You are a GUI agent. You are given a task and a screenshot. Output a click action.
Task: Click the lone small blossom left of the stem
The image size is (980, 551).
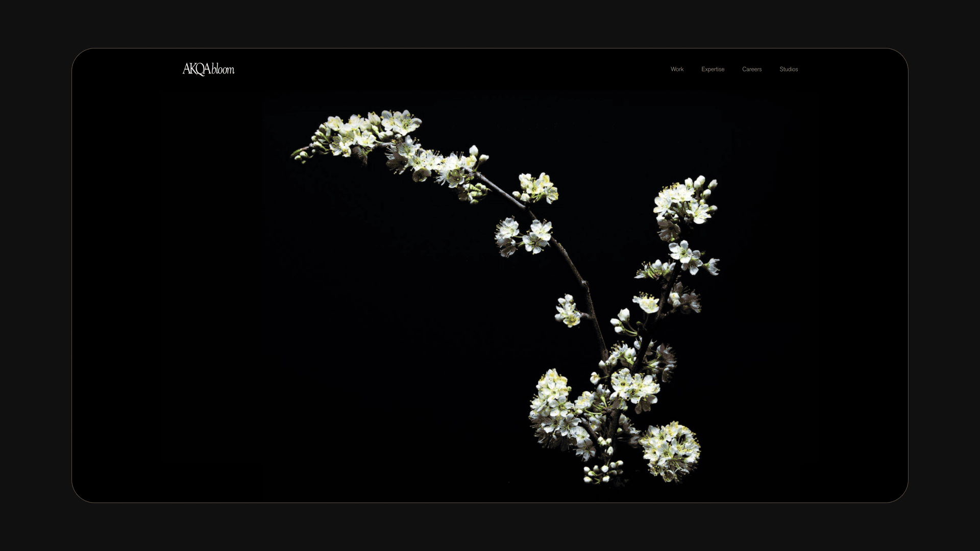coord(567,311)
